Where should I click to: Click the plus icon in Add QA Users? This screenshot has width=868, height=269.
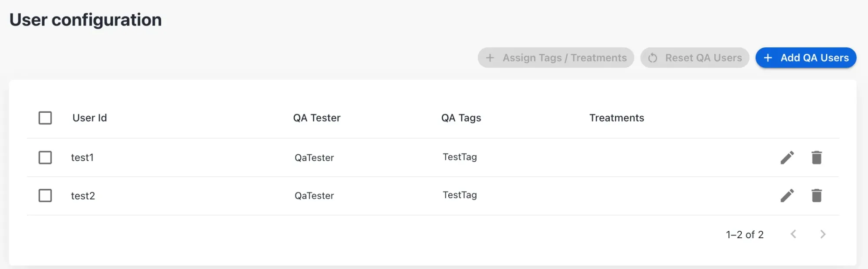768,58
